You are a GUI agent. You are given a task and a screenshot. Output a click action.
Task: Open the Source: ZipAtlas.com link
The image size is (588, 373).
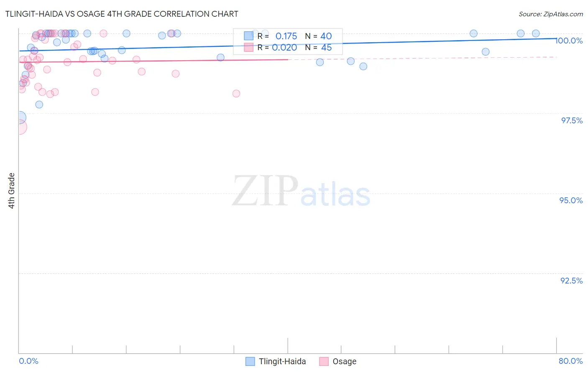pyautogui.click(x=551, y=14)
